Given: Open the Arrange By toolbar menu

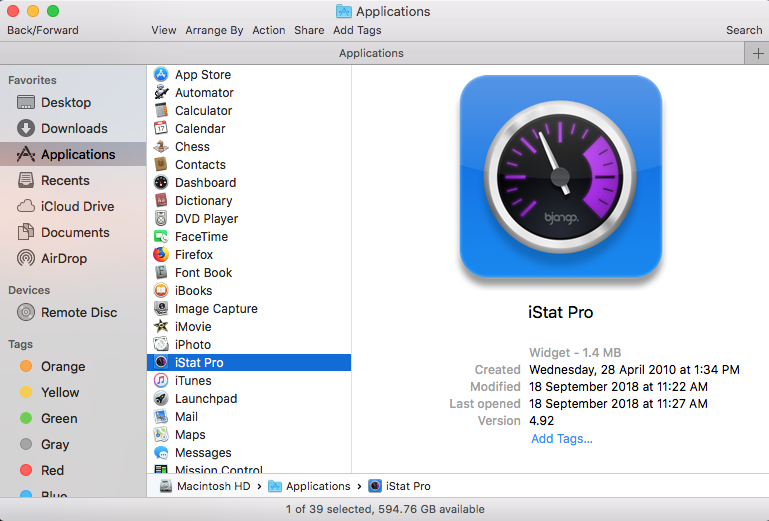Looking at the screenshot, I should pyautogui.click(x=214, y=30).
